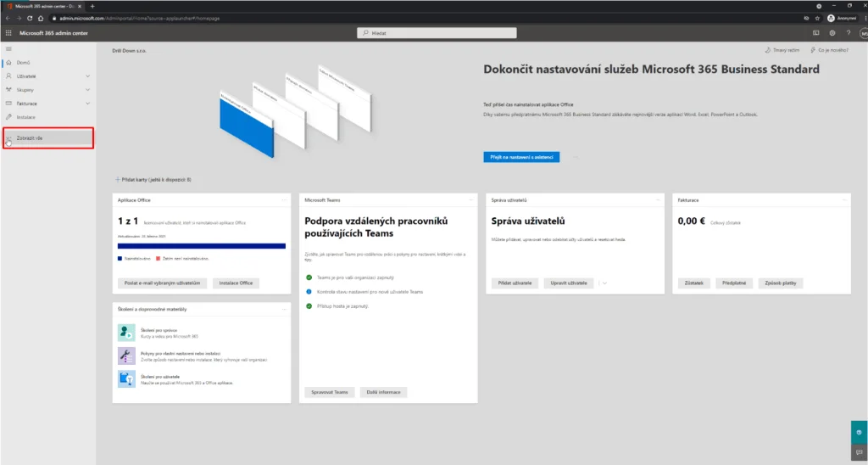Viewport: 868px width, 465px height.
Task: Click the Office install progress bar
Action: click(x=202, y=246)
